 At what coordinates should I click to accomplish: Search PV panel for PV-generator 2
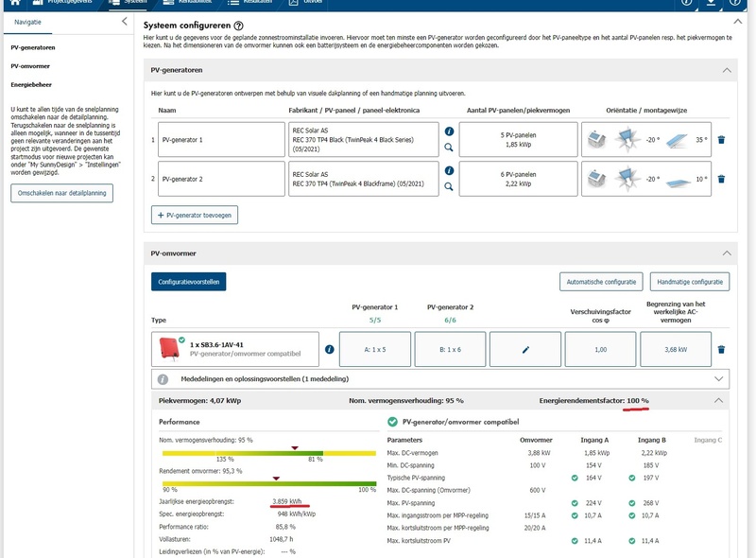pyautogui.click(x=449, y=187)
